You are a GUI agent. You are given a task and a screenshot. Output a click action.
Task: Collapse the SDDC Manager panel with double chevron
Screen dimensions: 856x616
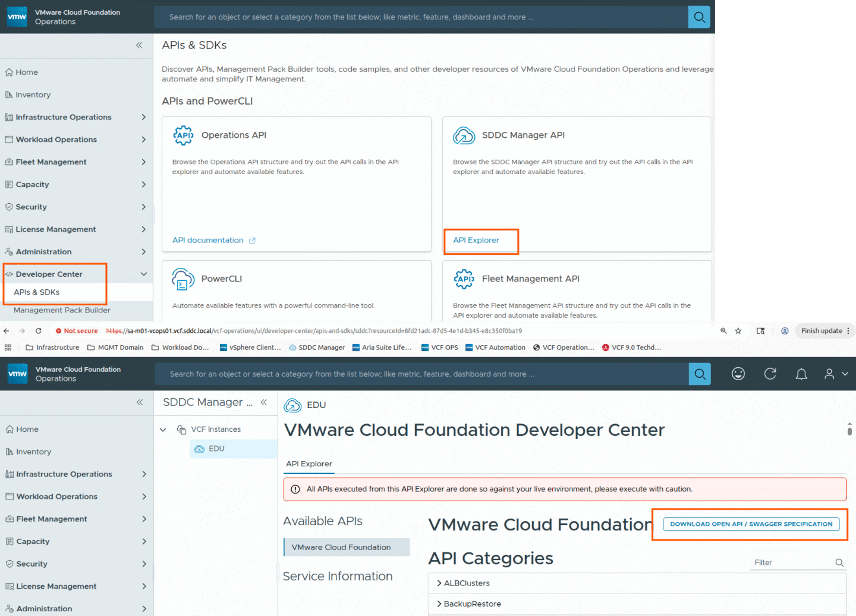point(264,402)
